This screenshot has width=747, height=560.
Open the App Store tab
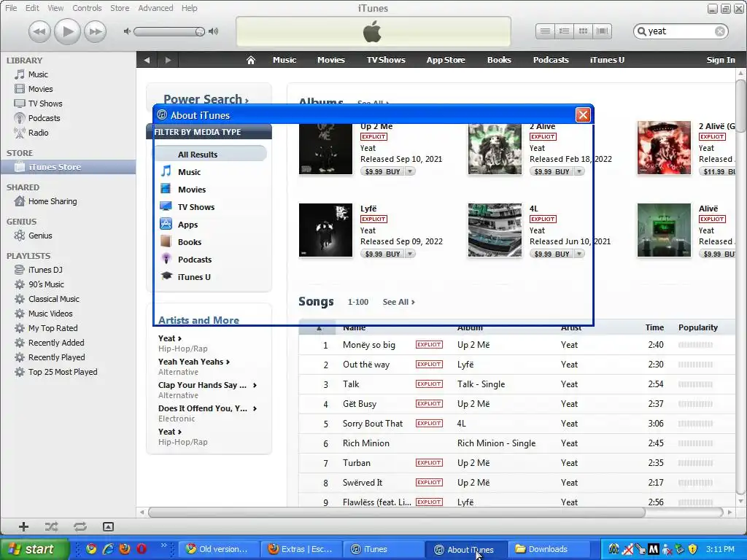point(446,60)
